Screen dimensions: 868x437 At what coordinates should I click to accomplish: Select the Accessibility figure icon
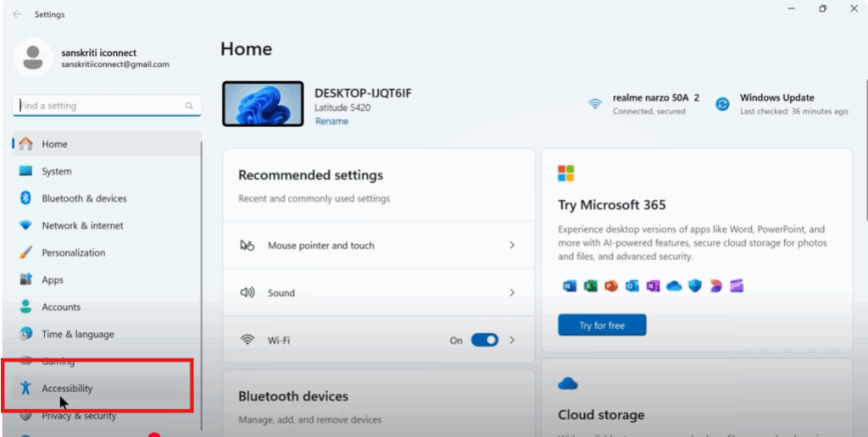pyautogui.click(x=25, y=388)
